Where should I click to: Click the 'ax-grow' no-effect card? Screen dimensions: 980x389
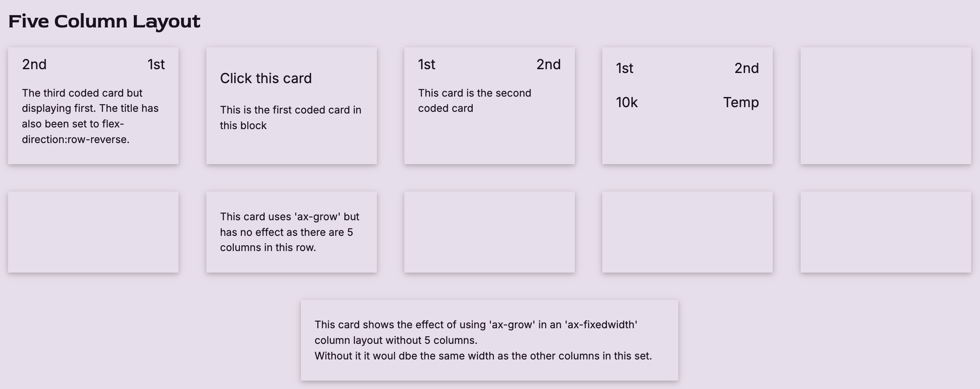coord(291,232)
